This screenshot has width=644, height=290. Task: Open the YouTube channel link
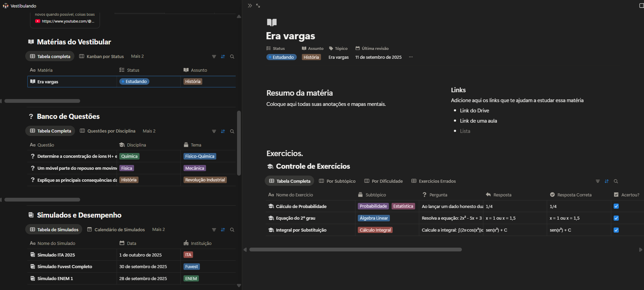pyautogui.click(x=68, y=21)
